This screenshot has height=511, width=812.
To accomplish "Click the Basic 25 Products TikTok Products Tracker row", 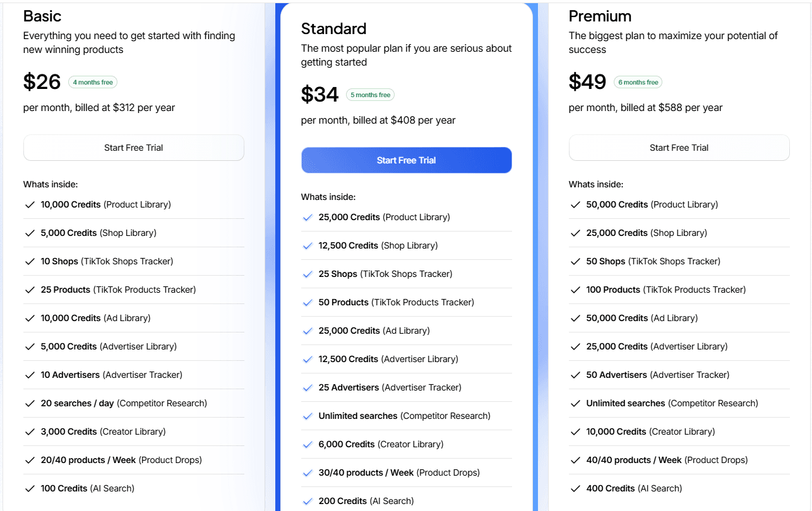I will pos(118,290).
